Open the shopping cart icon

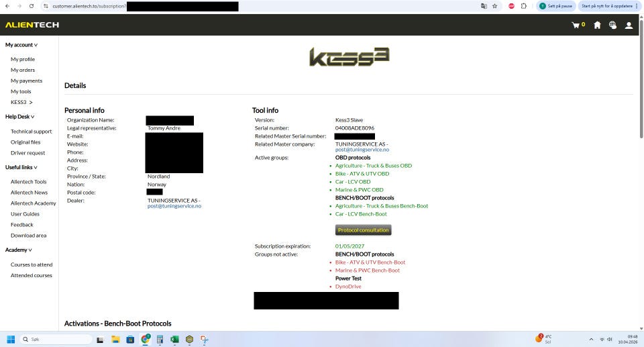tap(576, 25)
